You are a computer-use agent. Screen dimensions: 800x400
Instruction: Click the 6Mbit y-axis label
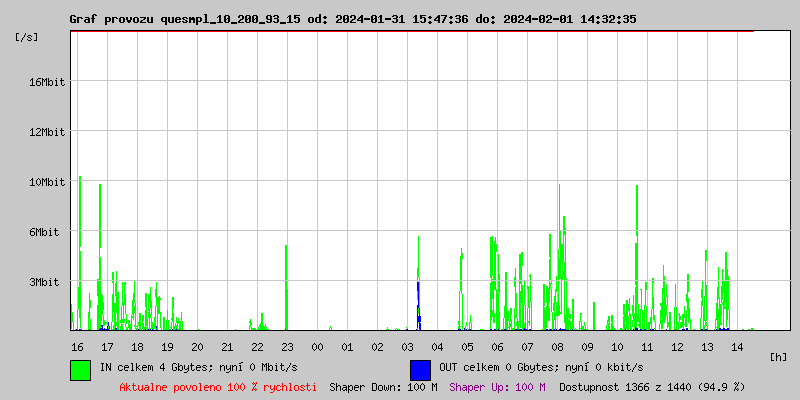[45, 232]
